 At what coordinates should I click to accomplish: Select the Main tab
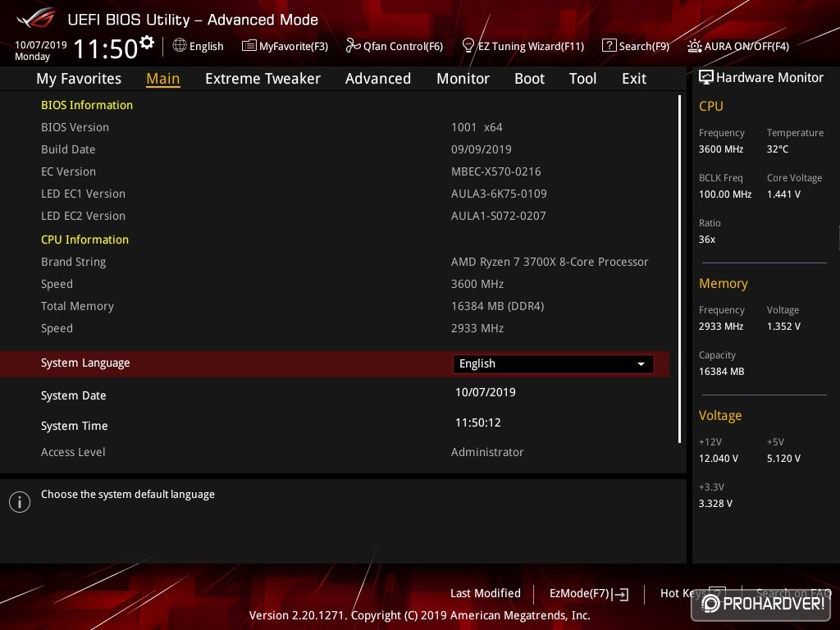(x=163, y=79)
